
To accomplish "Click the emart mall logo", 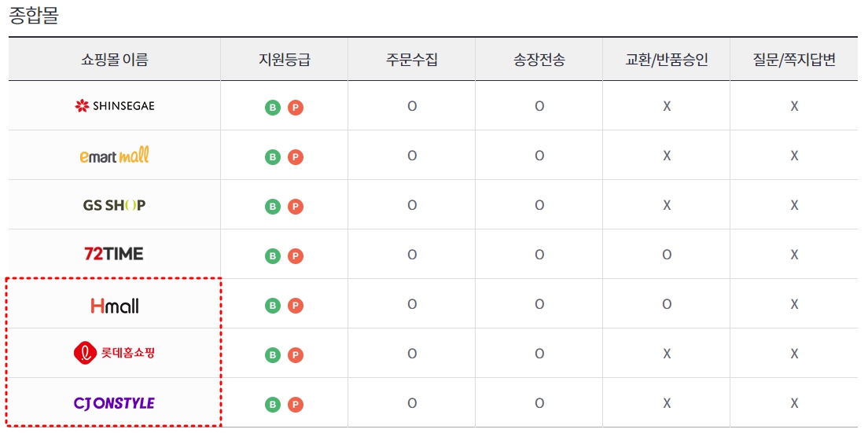I will click(x=115, y=156).
